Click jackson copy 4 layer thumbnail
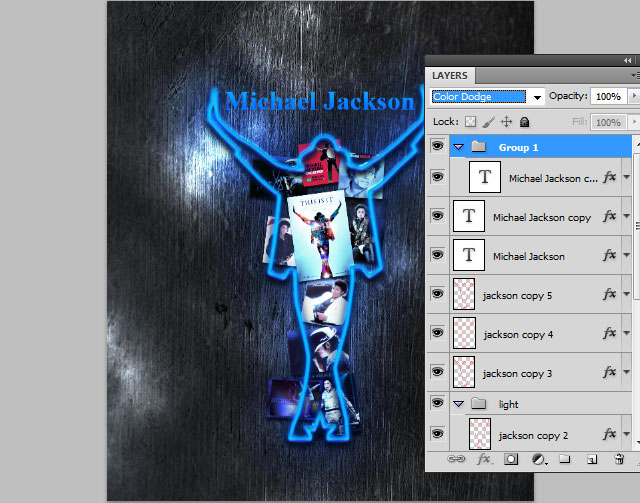The width and height of the screenshot is (640, 503). [464, 333]
